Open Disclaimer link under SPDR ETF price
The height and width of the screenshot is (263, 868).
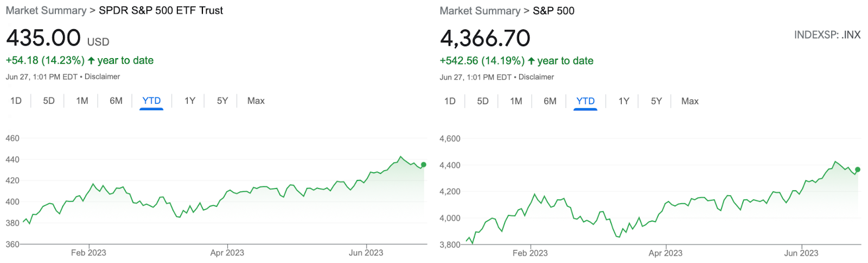tap(102, 77)
